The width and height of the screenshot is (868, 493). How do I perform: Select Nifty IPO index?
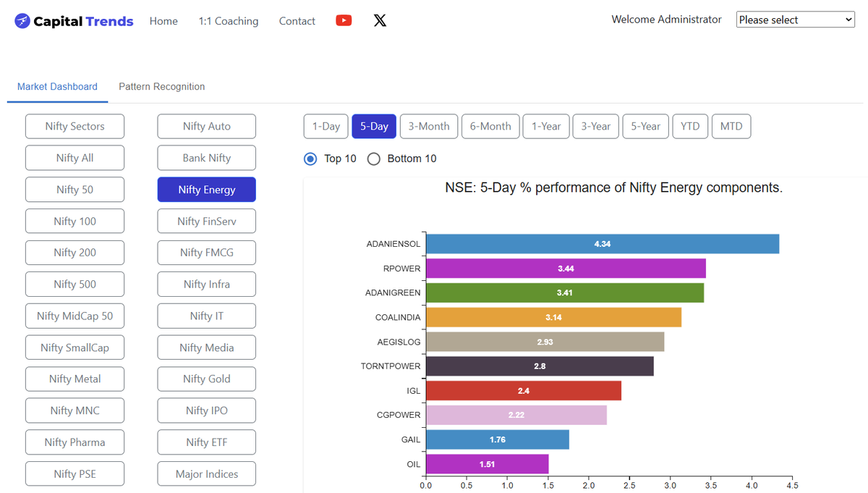pos(207,410)
